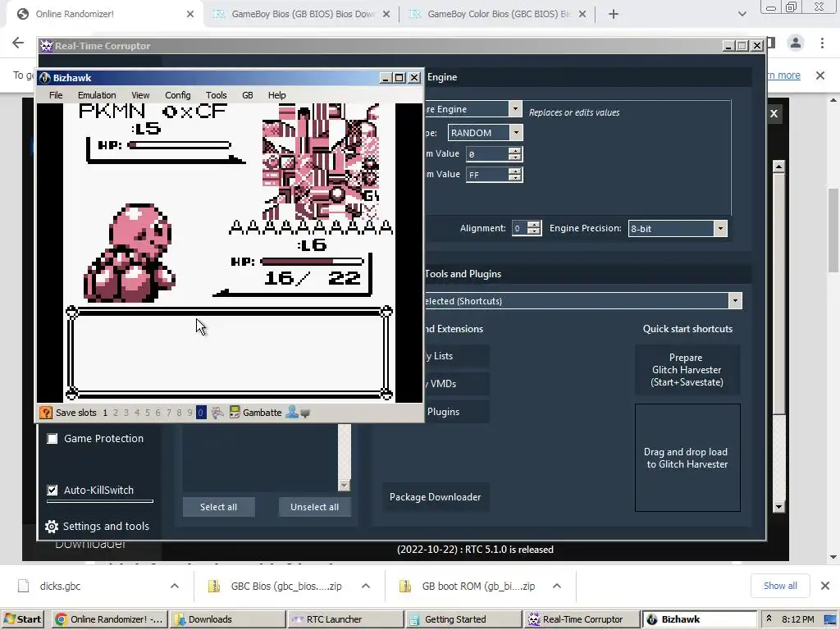
Task: Expand GB boot ROM zip download options chevron
Action: (557, 586)
